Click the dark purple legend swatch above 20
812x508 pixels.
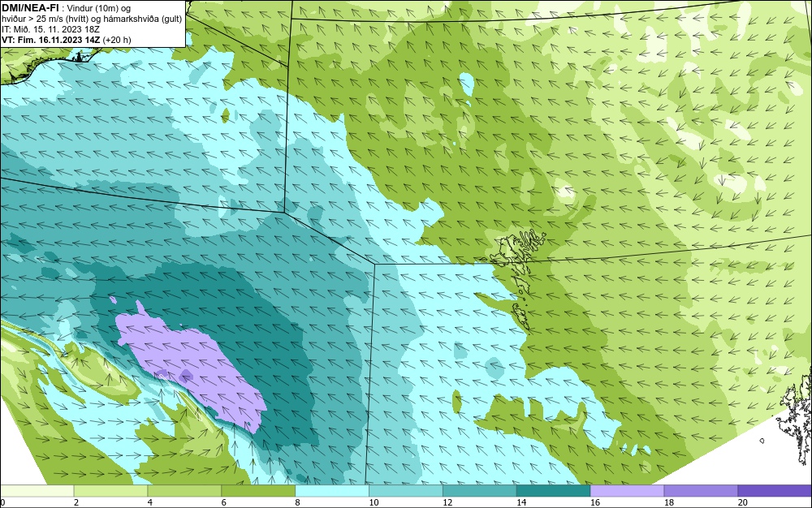click(x=774, y=491)
